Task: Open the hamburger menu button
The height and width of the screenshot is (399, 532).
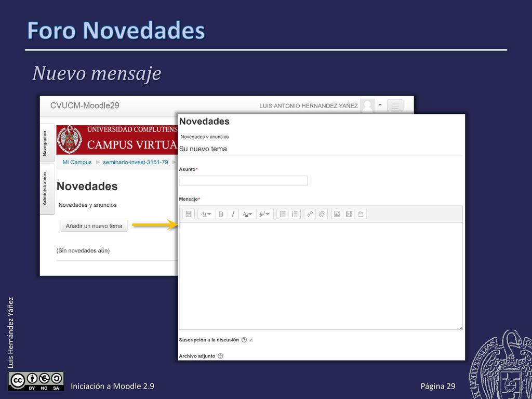Action: coord(395,105)
